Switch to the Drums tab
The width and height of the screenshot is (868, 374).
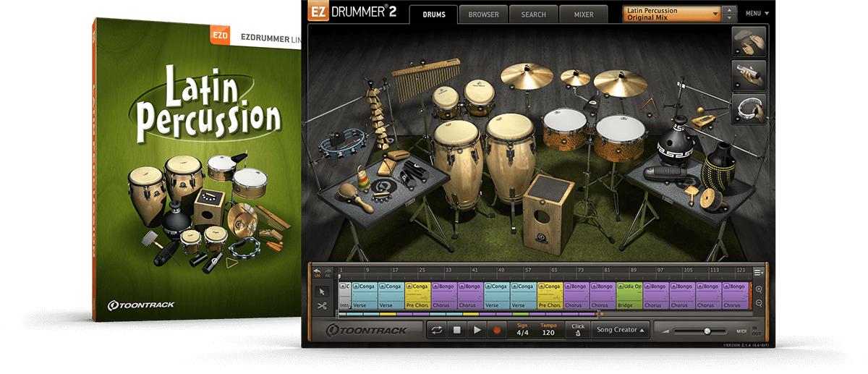pyautogui.click(x=433, y=14)
